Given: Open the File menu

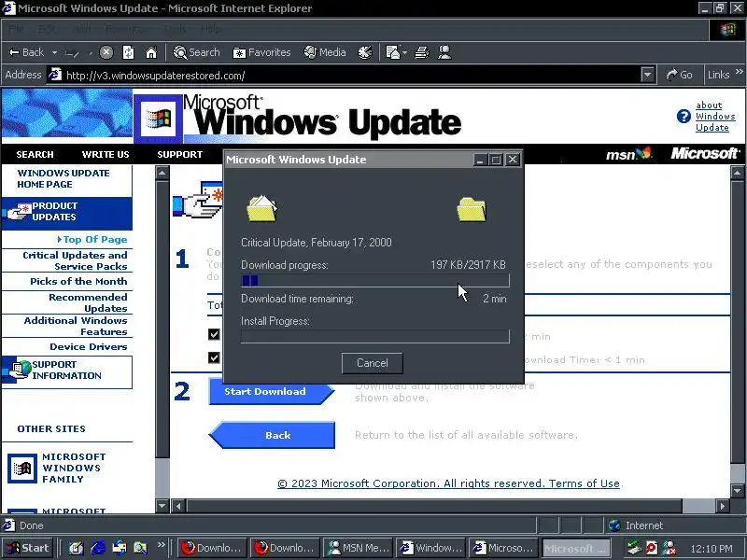Looking at the screenshot, I should (x=15, y=29).
